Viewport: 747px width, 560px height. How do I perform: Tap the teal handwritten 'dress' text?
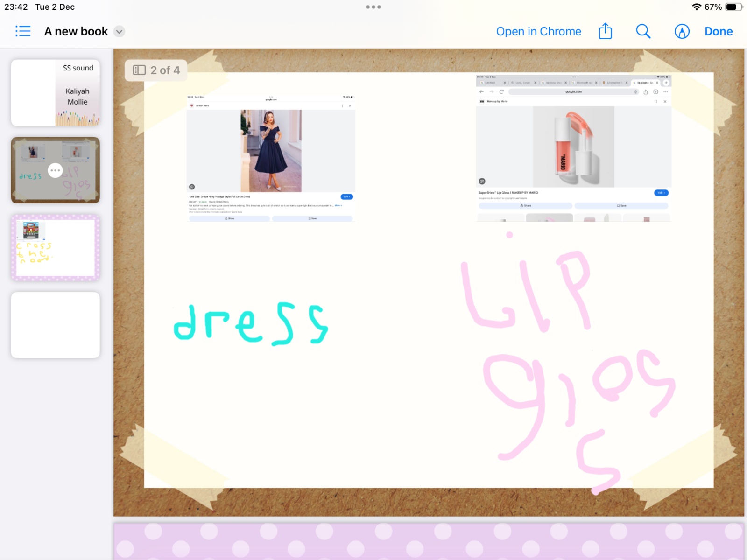(x=251, y=323)
